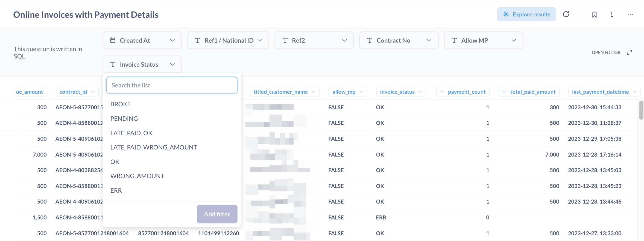Select PENDING from the status list
The width and height of the screenshot is (644, 241).
tap(124, 119)
